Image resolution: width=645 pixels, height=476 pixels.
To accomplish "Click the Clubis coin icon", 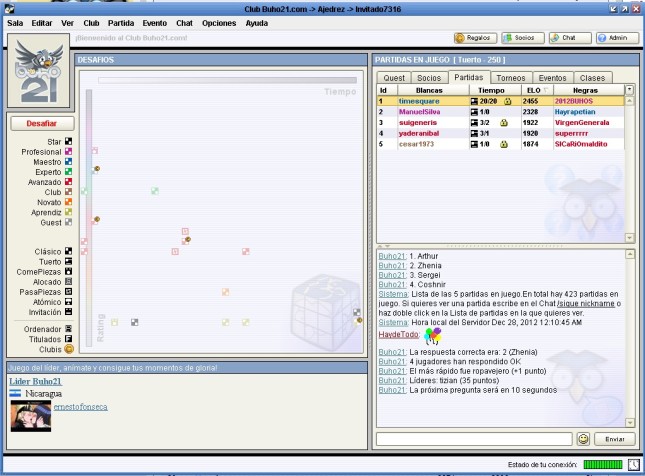I will 69,349.
